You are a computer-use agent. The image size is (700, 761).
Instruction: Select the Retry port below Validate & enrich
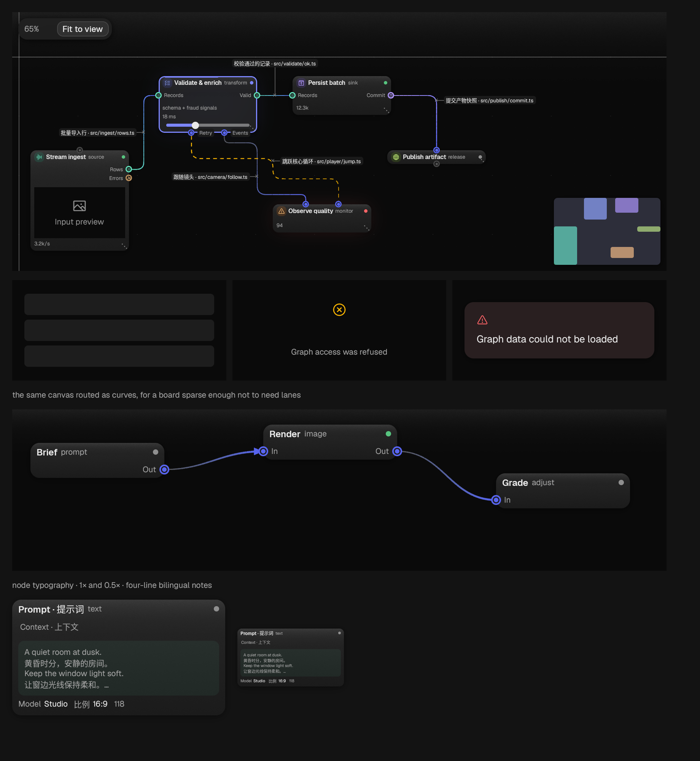[x=191, y=133]
